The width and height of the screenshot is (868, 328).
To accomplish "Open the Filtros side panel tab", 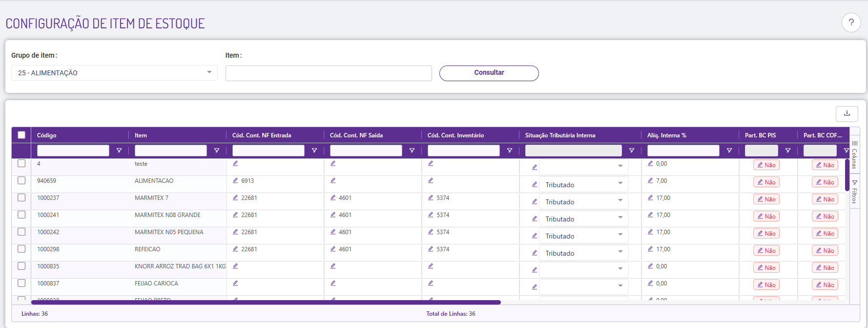I will coord(854,192).
